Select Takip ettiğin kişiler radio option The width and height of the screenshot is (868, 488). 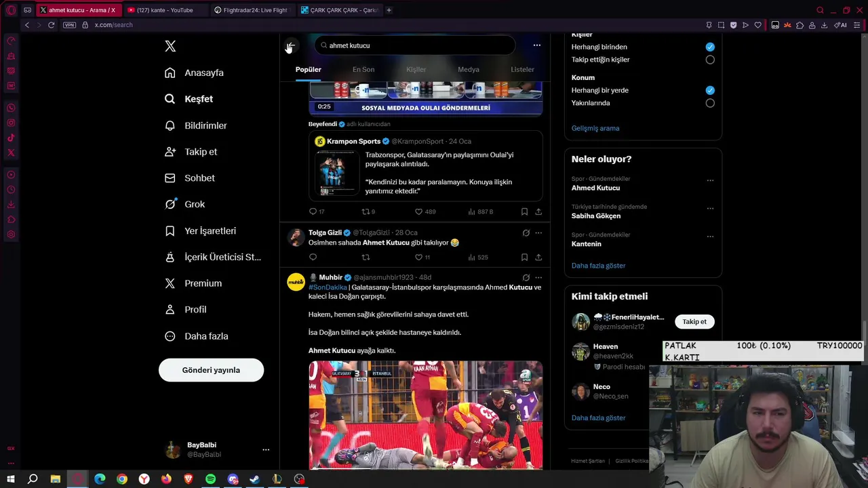tap(710, 60)
